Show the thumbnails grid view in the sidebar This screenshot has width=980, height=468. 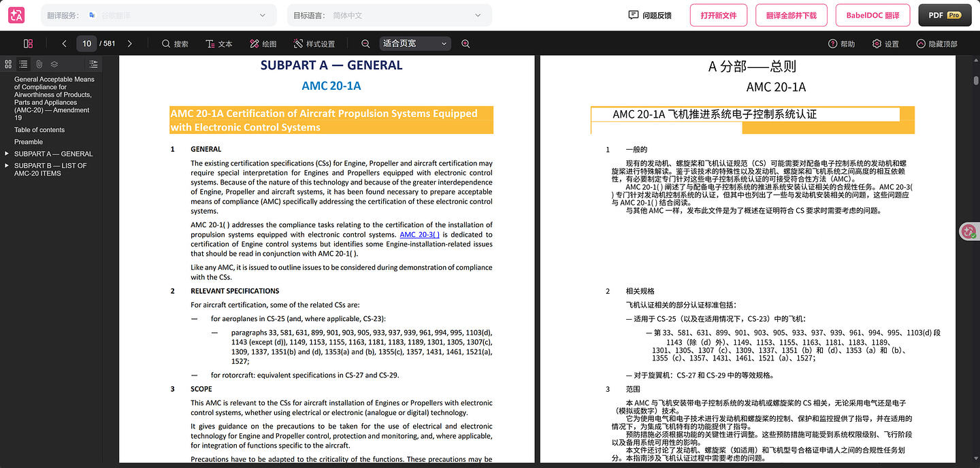pyautogui.click(x=8, y=64)
